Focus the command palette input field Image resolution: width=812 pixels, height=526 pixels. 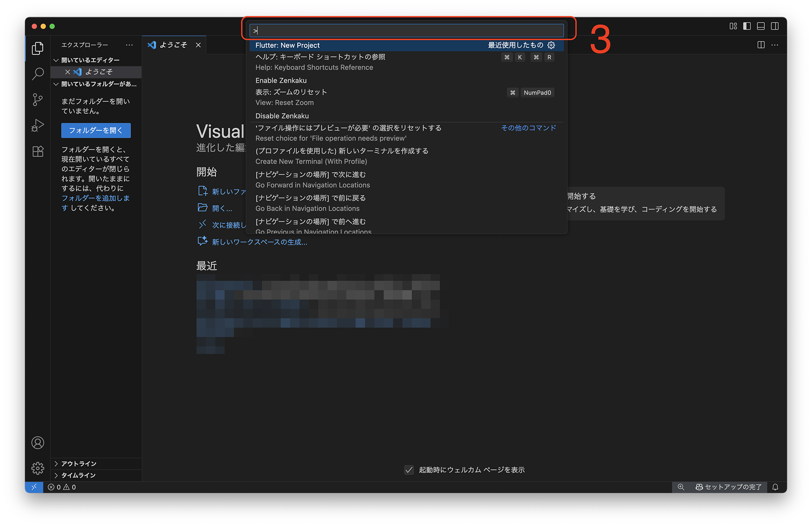(406, 30)
